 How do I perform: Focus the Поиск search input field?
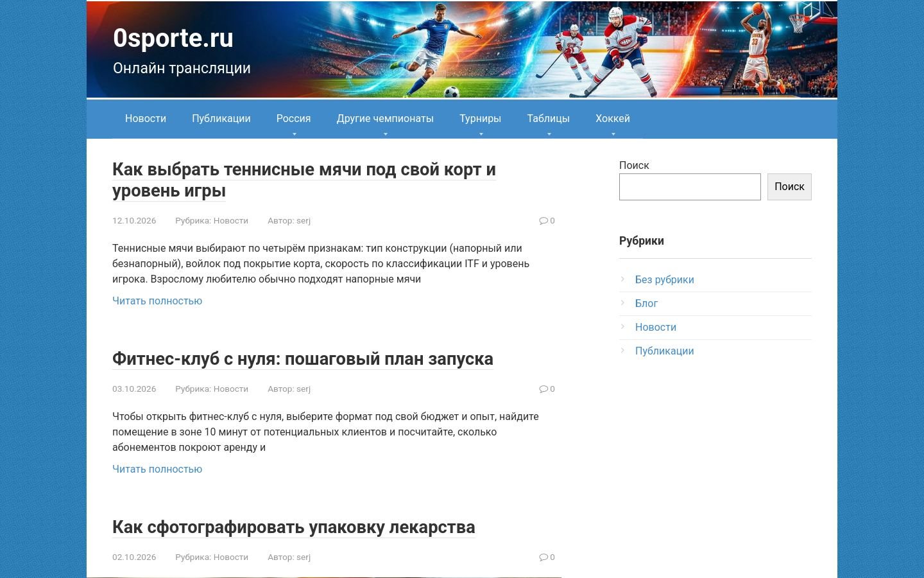pos(690,187)
